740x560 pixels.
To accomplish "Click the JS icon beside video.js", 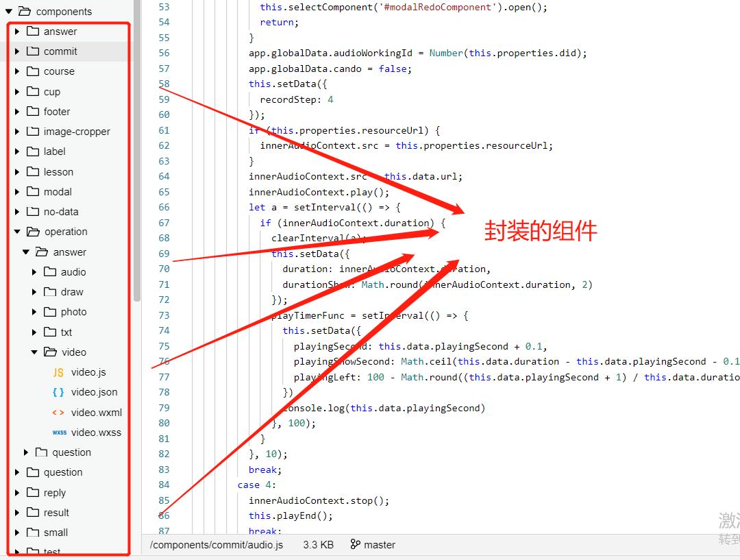I will pyautogui.click(x=58, y=372).
